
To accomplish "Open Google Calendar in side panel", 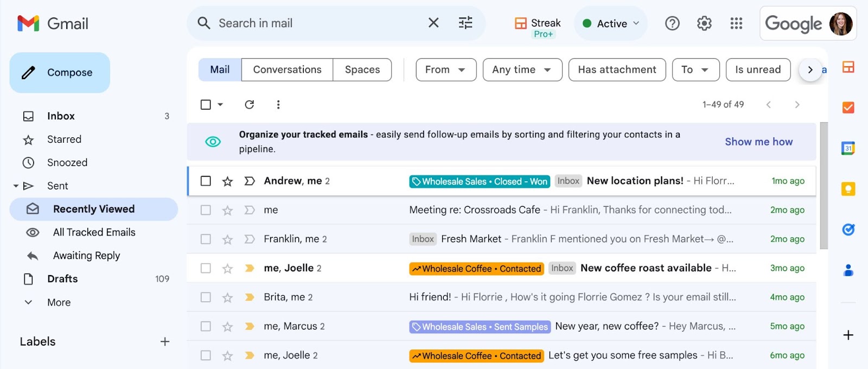I will [x=848, y=148].
